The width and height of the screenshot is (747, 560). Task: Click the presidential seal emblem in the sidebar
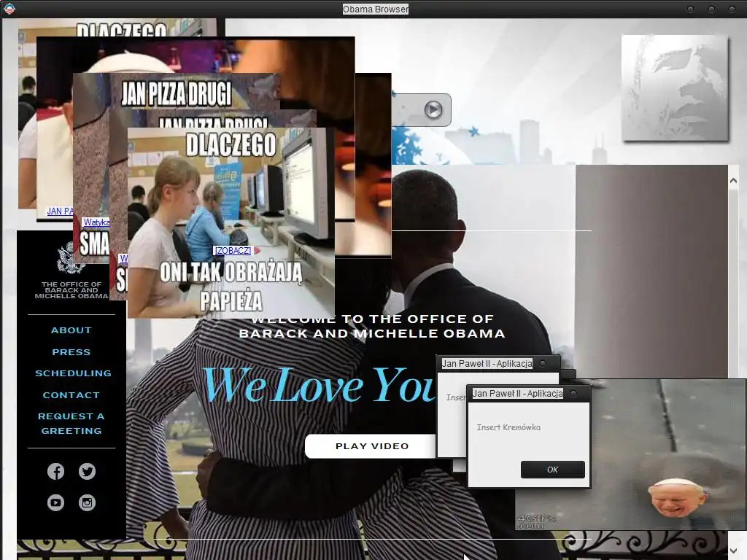pos(70,257)
